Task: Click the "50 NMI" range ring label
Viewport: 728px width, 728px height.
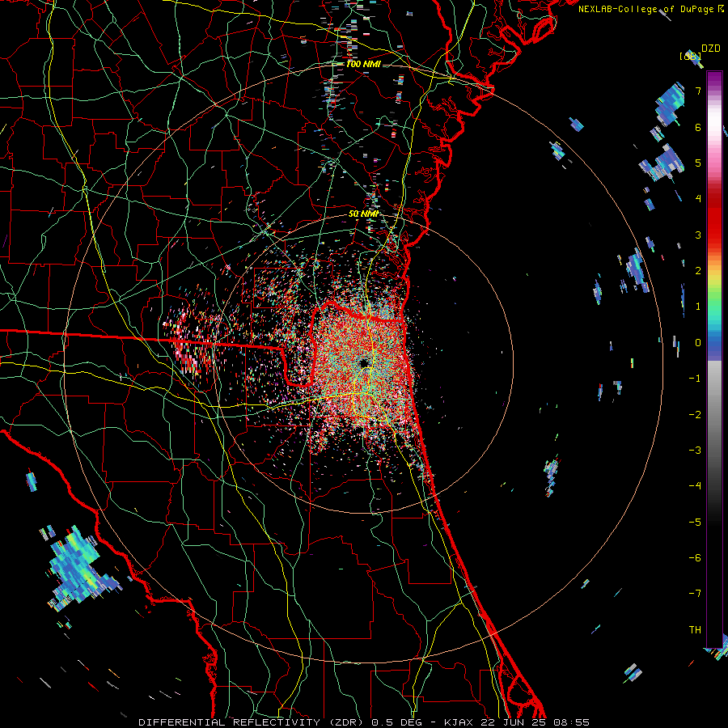Action: coord(363,214)
